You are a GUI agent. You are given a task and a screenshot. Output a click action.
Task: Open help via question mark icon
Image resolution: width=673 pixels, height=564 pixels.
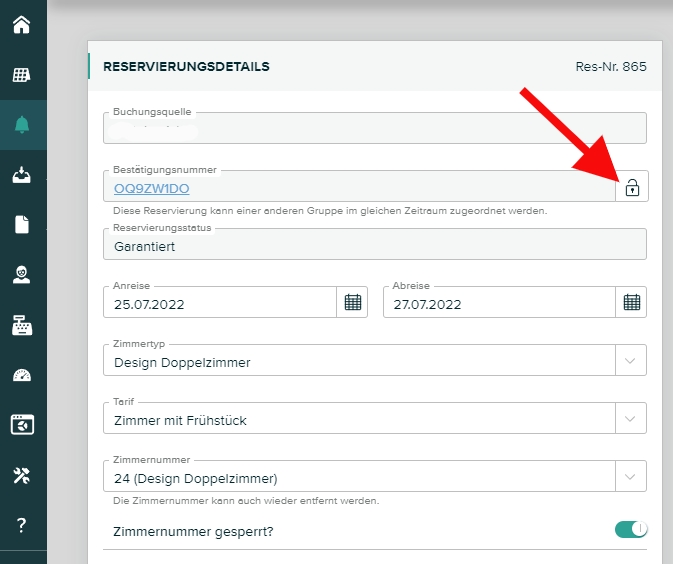22,525
